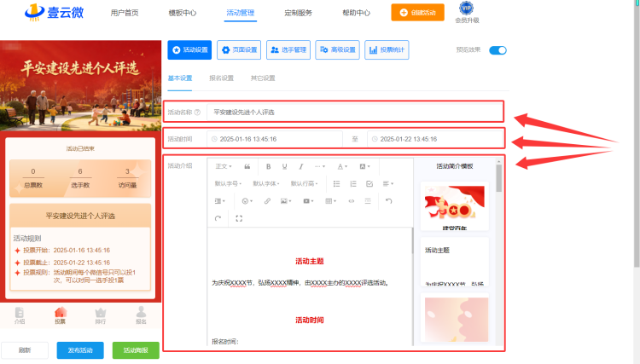Viewport: 640px width, 364px height.
Task: Open the insert video dropdown
Action: [308, 201]
